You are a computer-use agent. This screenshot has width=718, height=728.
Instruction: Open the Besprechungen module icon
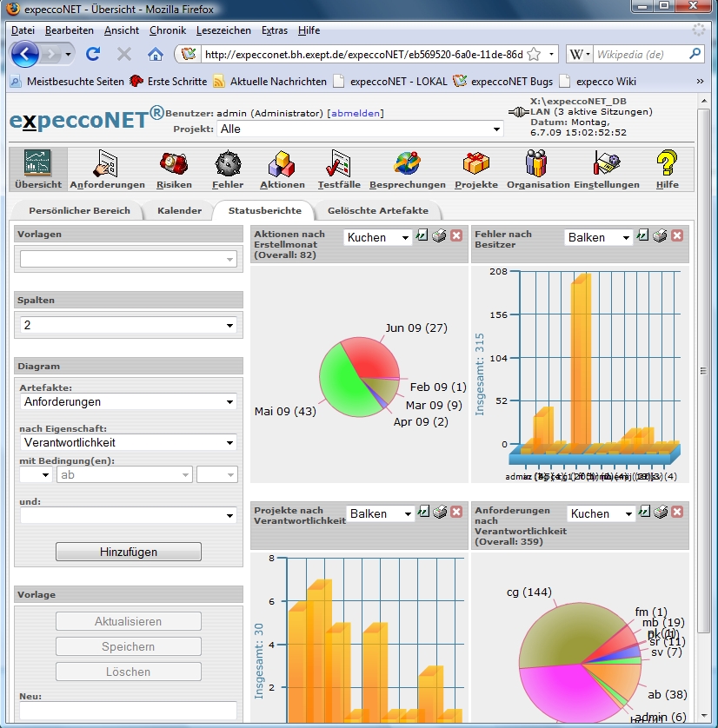tap(407, 163)
